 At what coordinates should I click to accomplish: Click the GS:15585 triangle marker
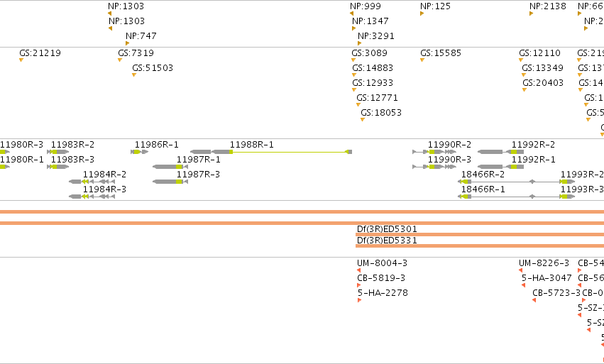click(x=422, y=60)
